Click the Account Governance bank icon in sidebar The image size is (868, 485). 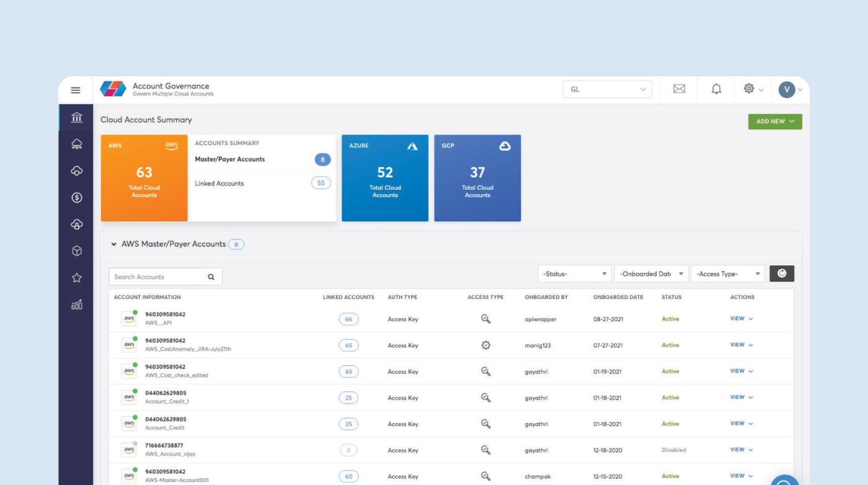77,118
